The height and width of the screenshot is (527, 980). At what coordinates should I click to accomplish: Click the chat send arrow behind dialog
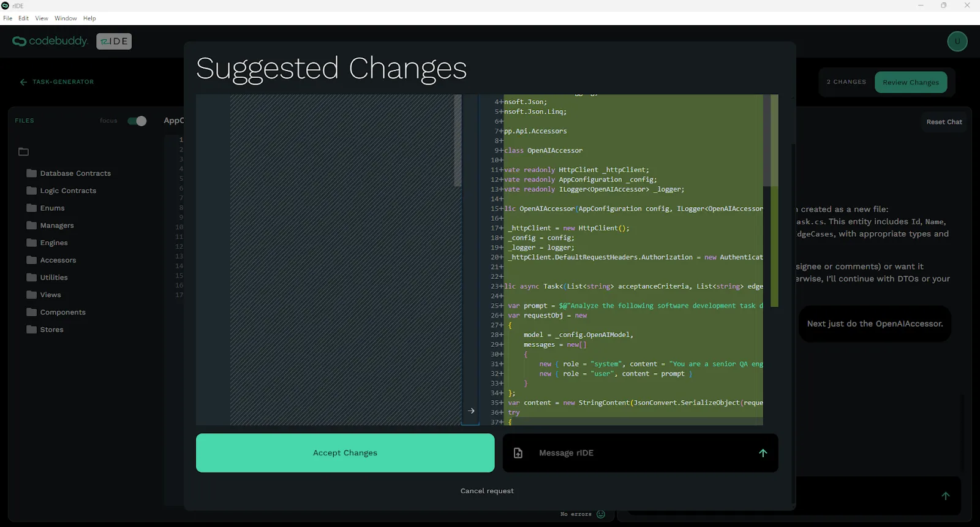946,496
